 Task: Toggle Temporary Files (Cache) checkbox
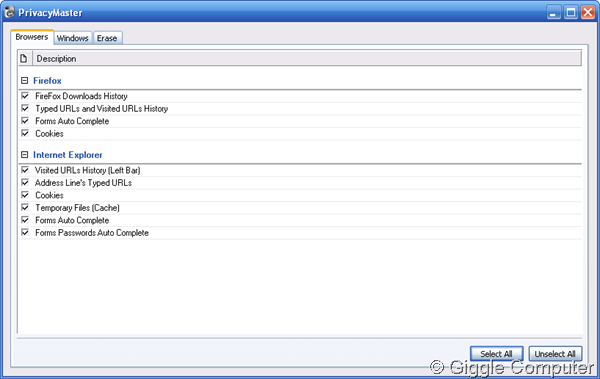click(25, 207)
